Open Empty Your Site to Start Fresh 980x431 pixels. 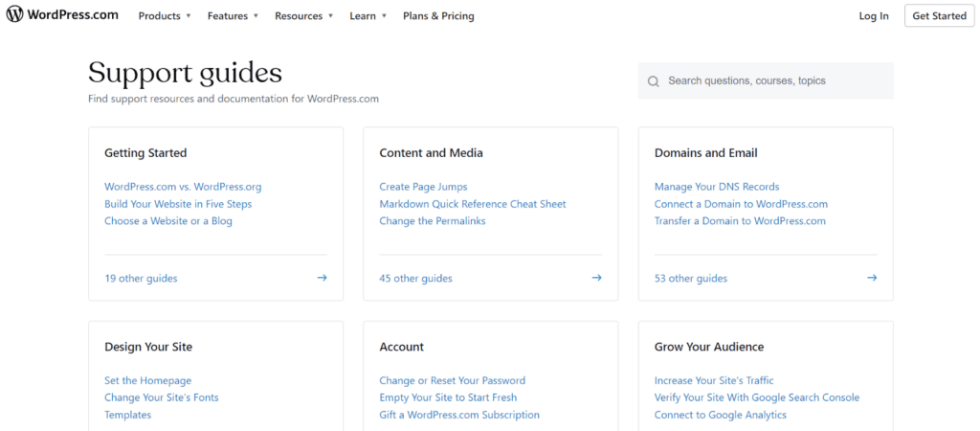click(448, 397)
